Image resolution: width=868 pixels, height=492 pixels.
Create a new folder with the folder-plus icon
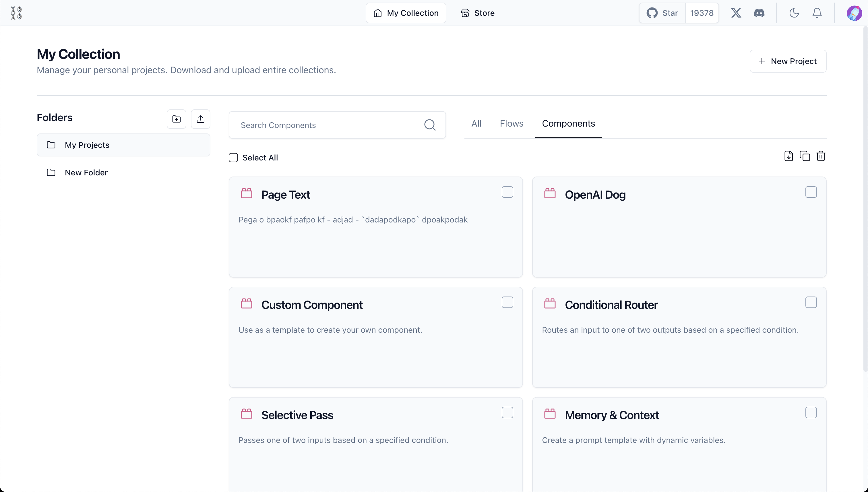[x=176, y=119]
